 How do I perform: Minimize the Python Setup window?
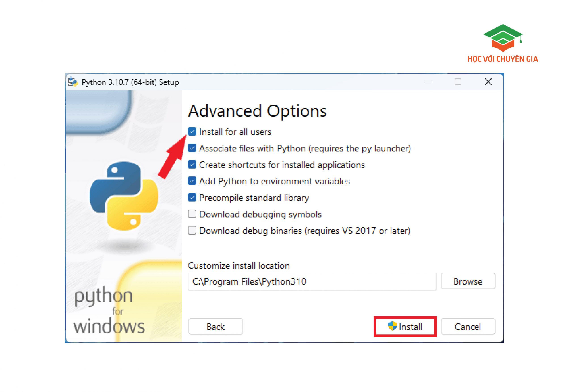428,82
